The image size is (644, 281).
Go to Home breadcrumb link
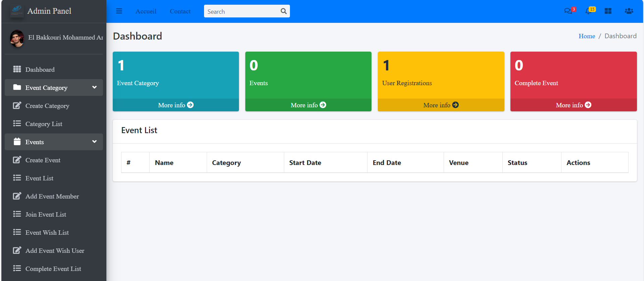[x=587, y=36]
